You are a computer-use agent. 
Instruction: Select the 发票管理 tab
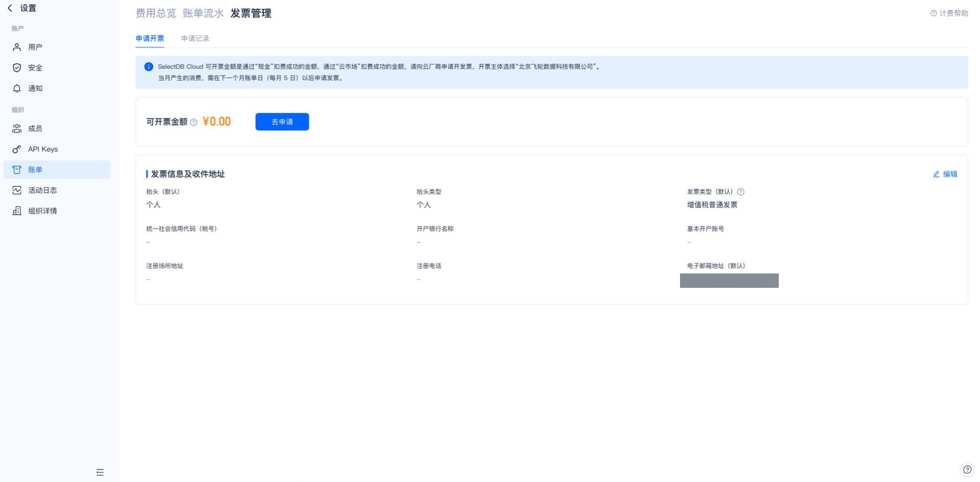251,13
